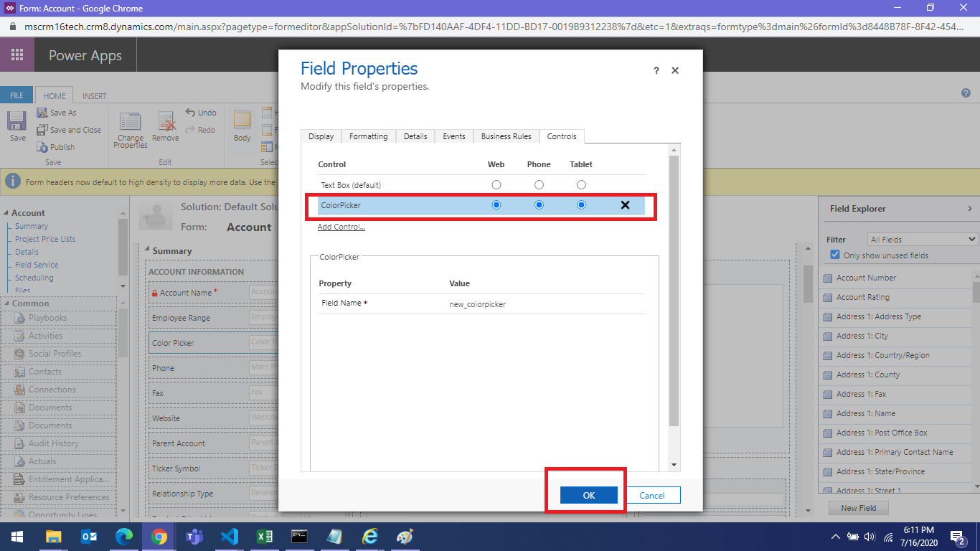This screenshot has height=551, width=980.
Task: Open the INSERT ribbon tab
Action: tap(93, 95)
